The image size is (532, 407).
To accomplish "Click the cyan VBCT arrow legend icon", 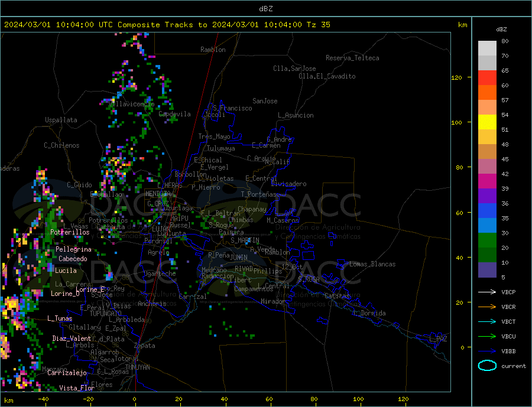I will pyautogui.click(x=487, y=321).
